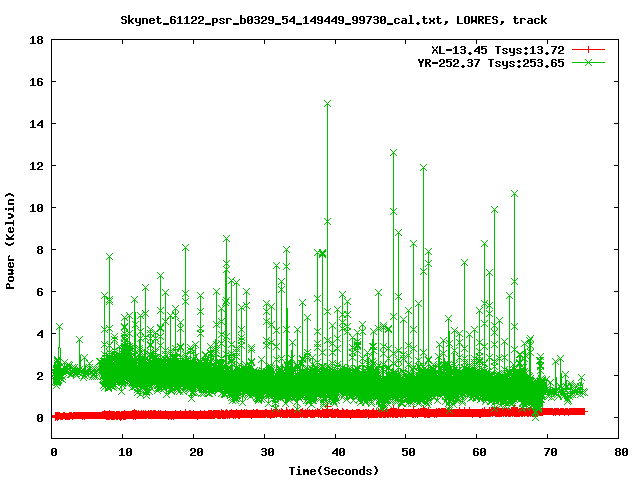Click the x-axis tick label 80
The width and height of the screenshot is (640, 480).
[620, 453]
